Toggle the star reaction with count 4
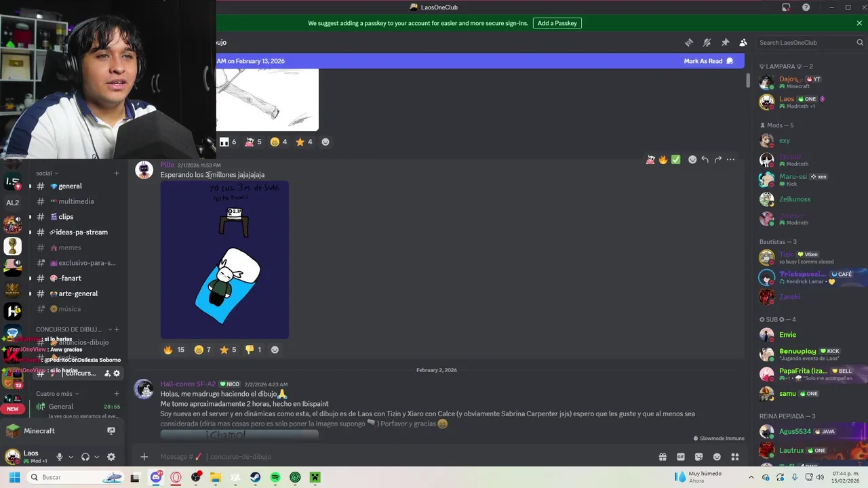Viewport: 868px width, 488px height. [x=304, y=142]
